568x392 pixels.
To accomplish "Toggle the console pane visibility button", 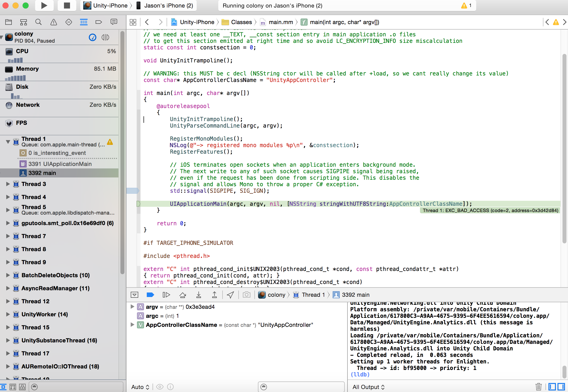I will 561,387.
